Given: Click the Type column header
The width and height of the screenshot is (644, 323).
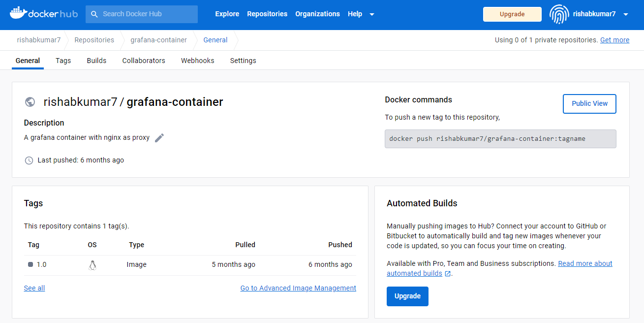Looking at the screenshot, I should (x=136, y=245).
